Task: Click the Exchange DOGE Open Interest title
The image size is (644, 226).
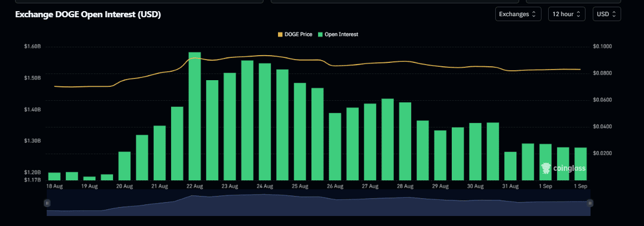Action: pyautogui.click(x=88, y=14)
